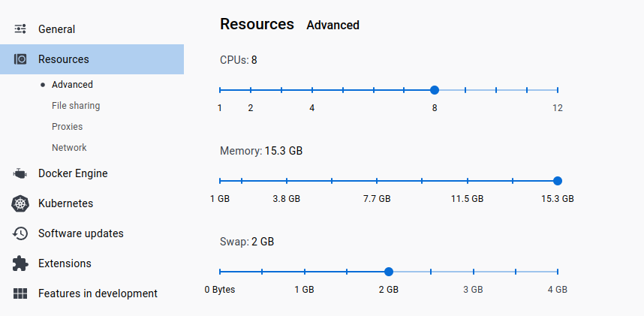Open the General settings section
This screenshot has height=316, width=644.
57,29
